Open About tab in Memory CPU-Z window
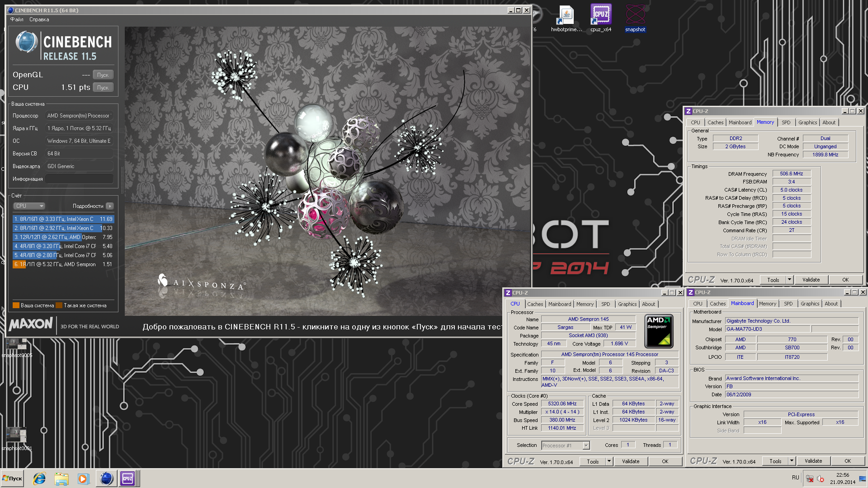 pyautogui.click(x=829, y=122)
